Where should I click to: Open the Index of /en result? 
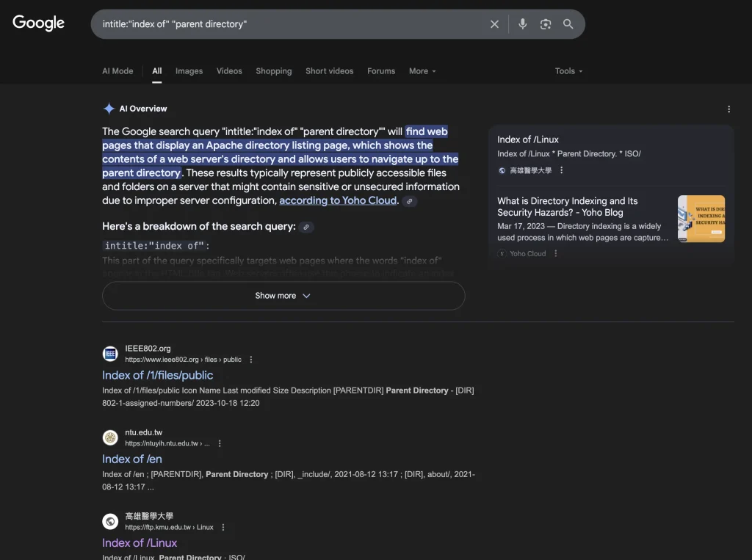[132, 459]
